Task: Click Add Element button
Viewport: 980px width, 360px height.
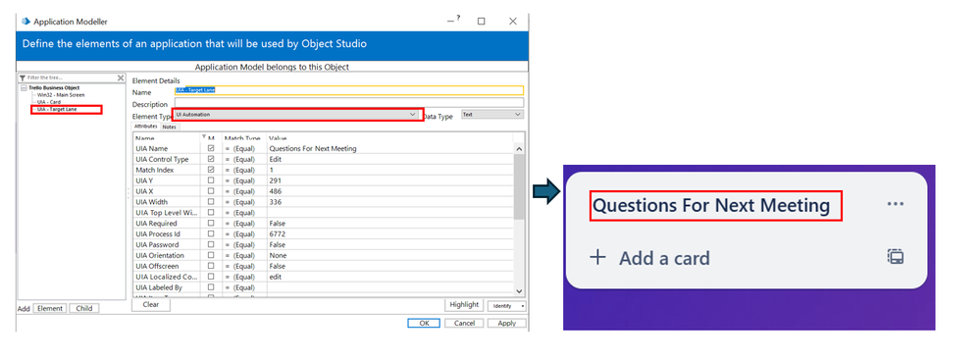Action: point(49,309)
